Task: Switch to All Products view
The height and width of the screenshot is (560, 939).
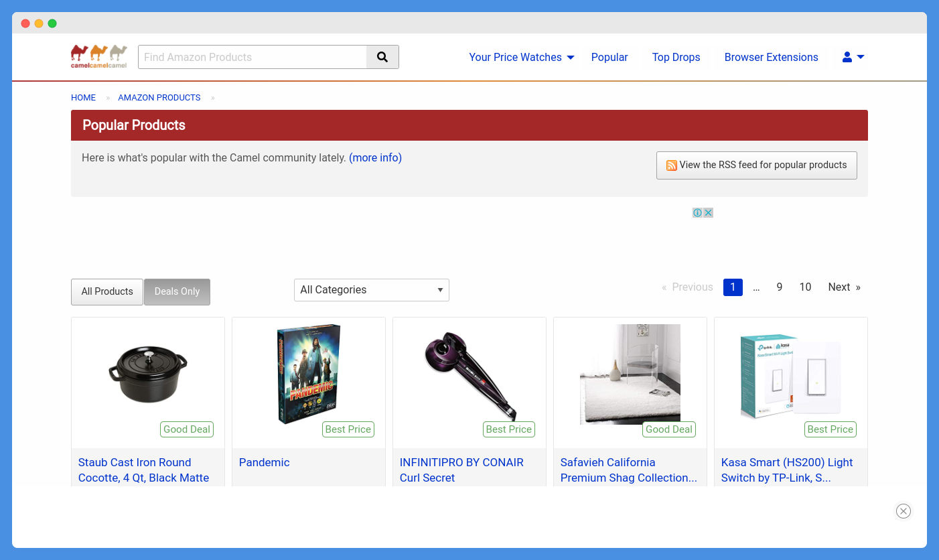Action: (106, 291)
